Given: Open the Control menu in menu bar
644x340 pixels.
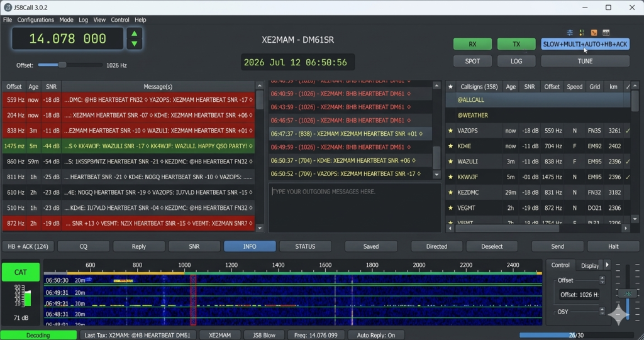Looking at the screenshot, I should pyautogui.click(x=120, y=19).
